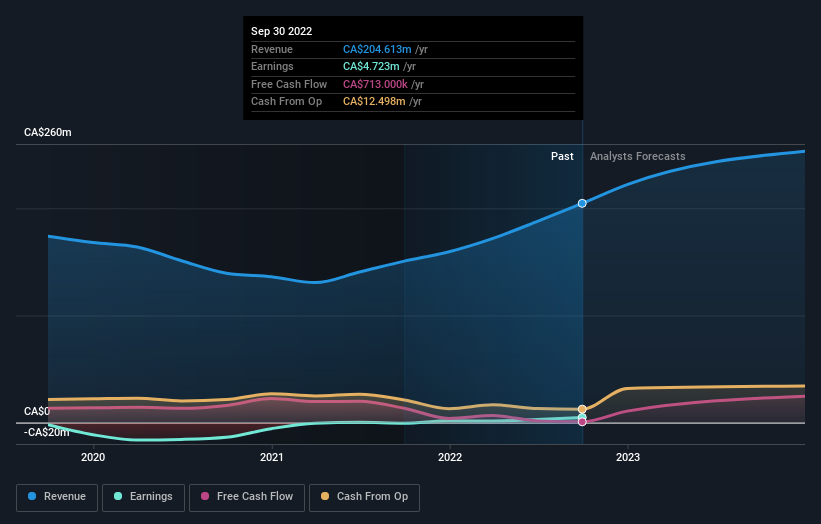
Task: Click the CA$12.498m cash from op value
Action: (374, 102)
